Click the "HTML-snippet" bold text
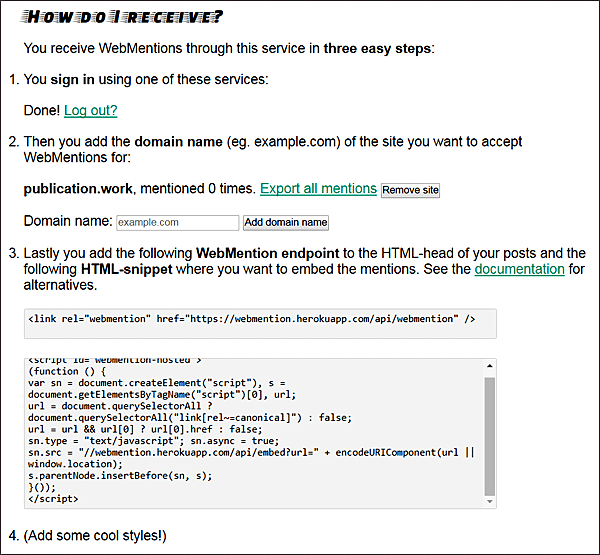The height and width of the screenshot is (555, 600). tap(127, 269)
